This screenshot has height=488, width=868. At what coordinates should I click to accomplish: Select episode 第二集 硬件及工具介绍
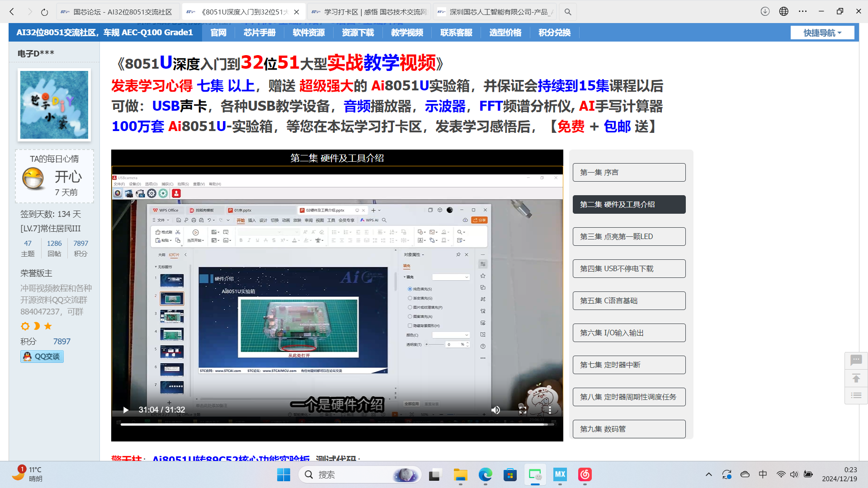click(629, 204)
